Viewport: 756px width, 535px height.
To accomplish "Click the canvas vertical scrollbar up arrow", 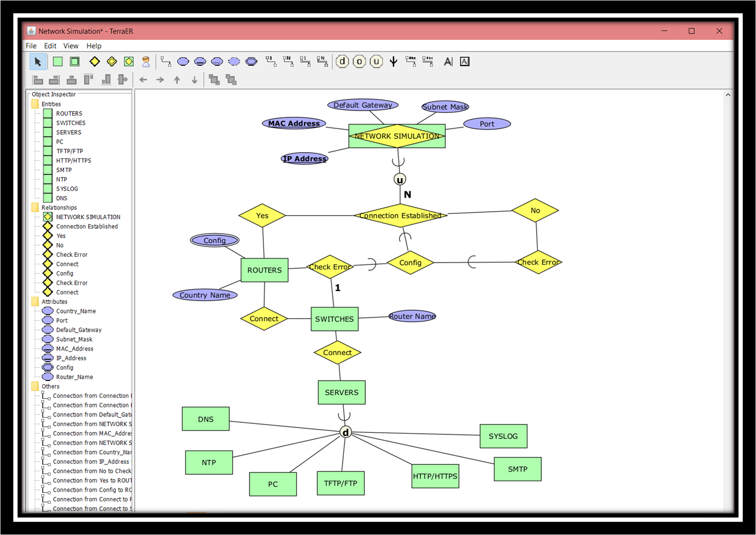I will (728, 94).
